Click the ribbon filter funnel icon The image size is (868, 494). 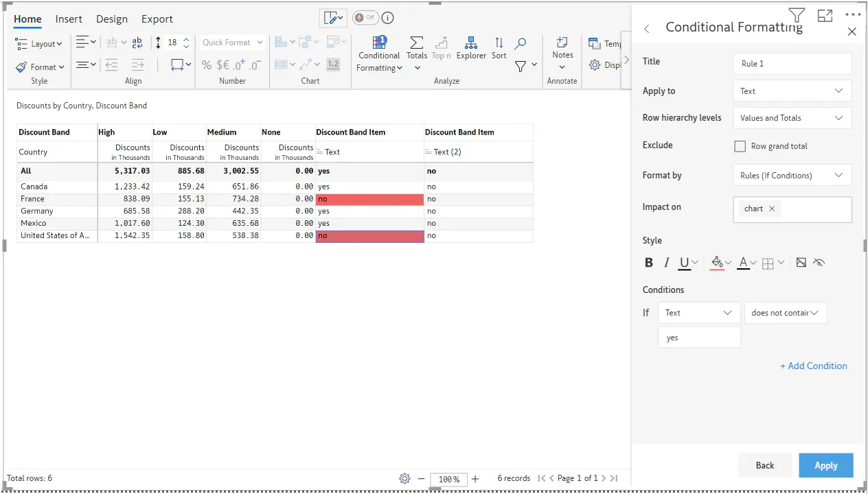(x=521, y=66)
